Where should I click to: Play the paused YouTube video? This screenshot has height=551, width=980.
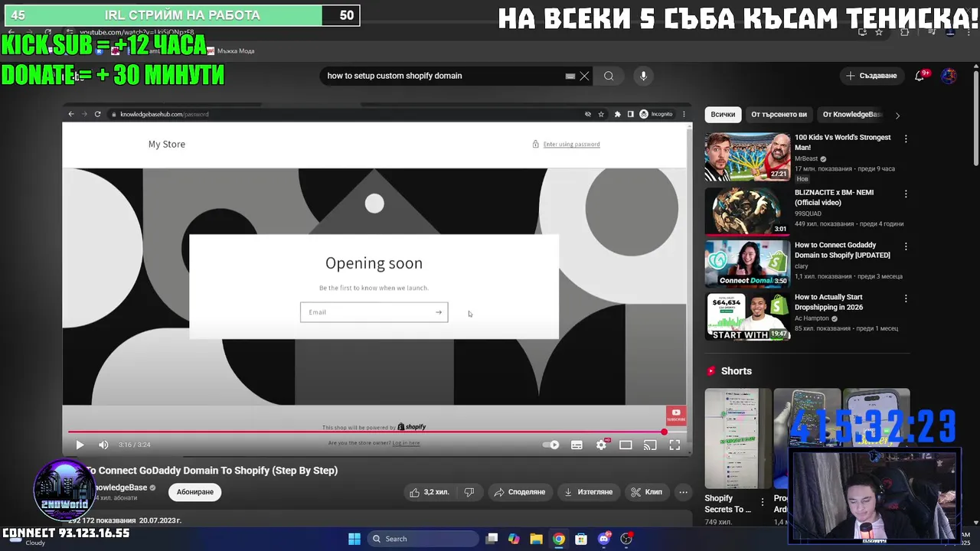[x=80, y=445]
